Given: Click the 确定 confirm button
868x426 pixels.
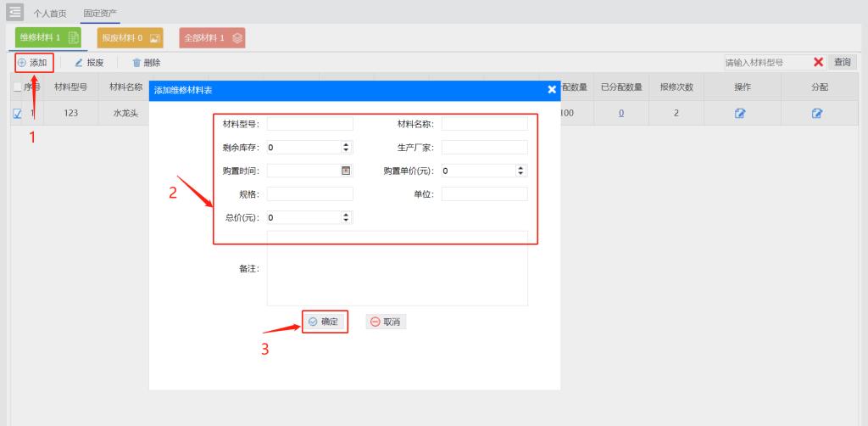Looking at the screenshot, I should click(x=325, y=322).
